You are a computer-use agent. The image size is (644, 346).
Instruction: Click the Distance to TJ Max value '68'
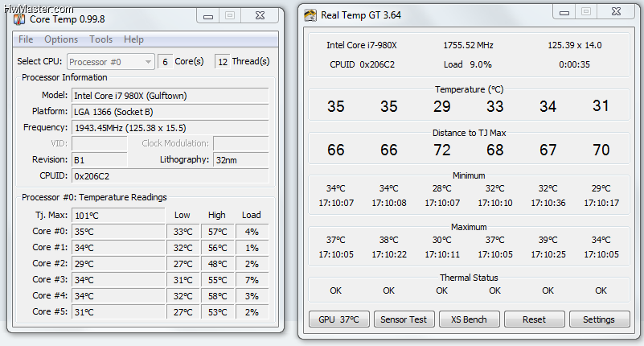[495, 150]
